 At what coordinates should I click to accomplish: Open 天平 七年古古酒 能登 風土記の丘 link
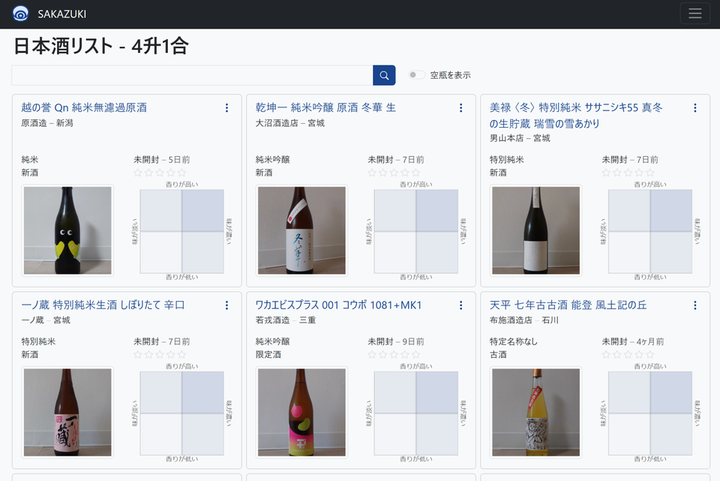click(568, 305)
